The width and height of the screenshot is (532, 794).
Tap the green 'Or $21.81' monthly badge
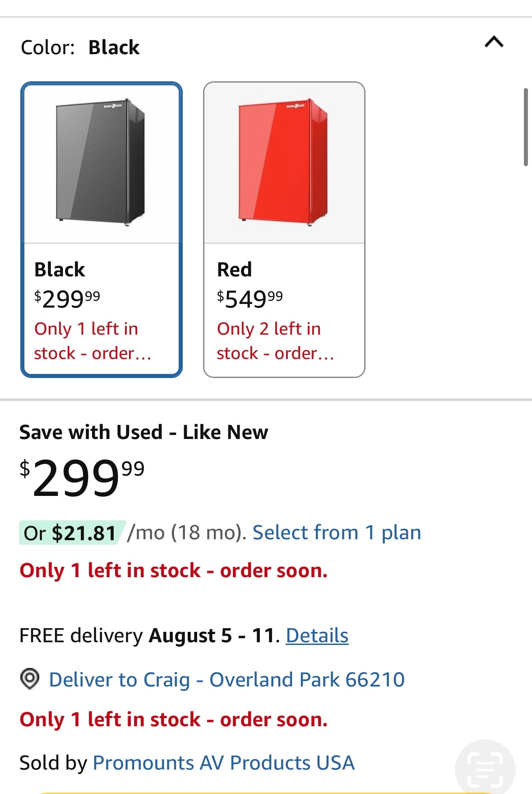click(70, 533)
